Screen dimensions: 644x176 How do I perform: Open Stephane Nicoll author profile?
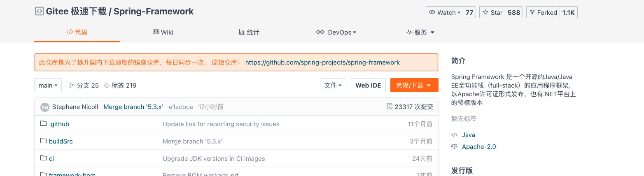point(75,107)
